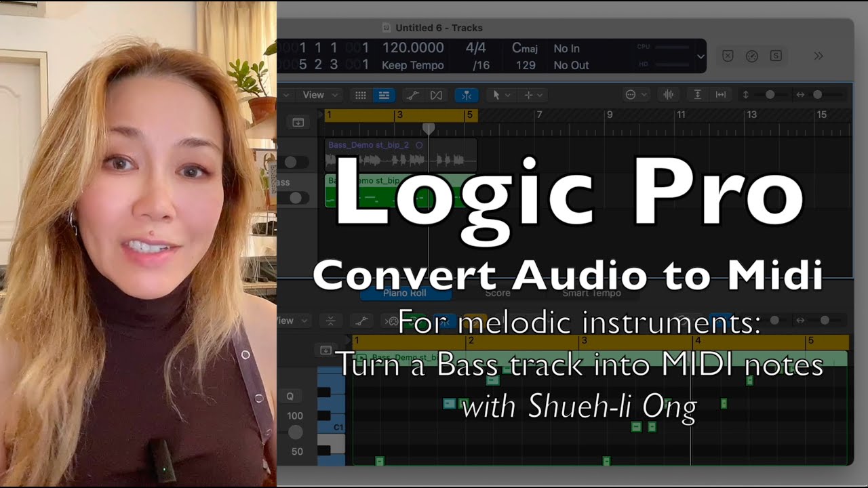This screenshot has width=868, height=488.
Task: Enable the Flex show/hide button
Action: pyautogui.click(x=436, y=96)
